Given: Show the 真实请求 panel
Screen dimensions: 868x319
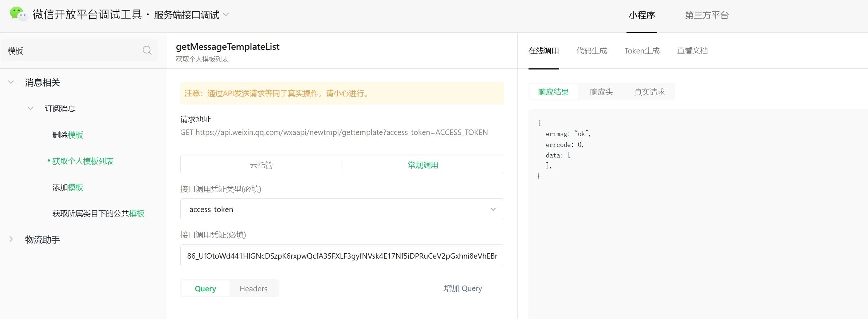Looking at the screenshot, I should (649, 92).
